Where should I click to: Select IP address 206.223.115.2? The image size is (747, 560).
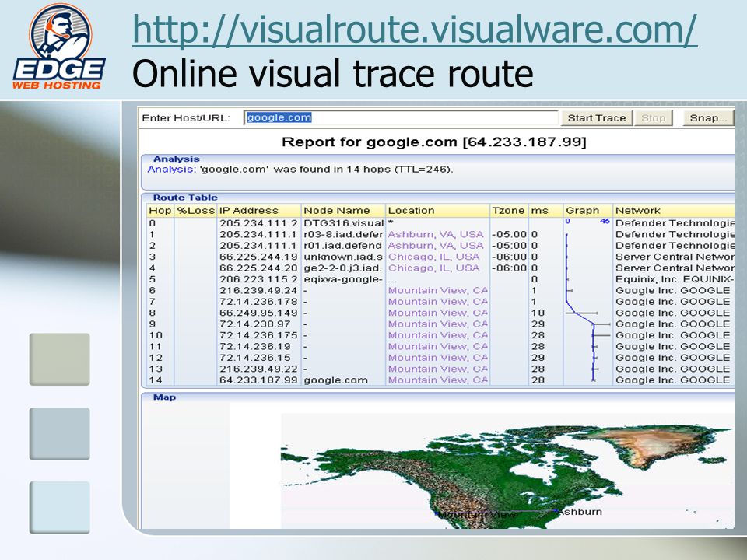tap(258, 279)
